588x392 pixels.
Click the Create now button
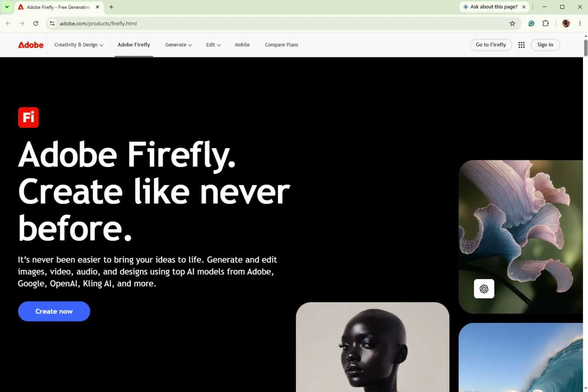point(54,311)
